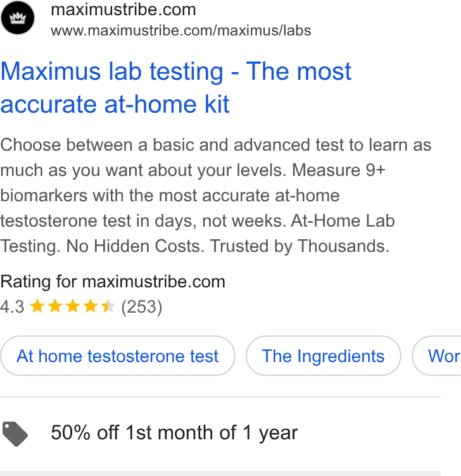The width and height of the screenshot is (461, 476).
Task: Open the maximustribe.com site name
Action: (123, 9)
